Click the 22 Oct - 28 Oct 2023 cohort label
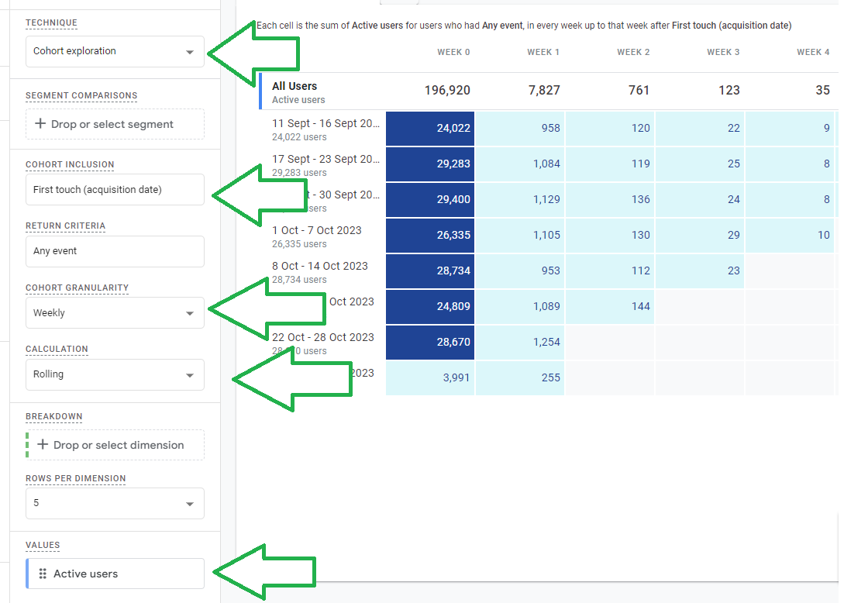 click(x=322, y=337)
